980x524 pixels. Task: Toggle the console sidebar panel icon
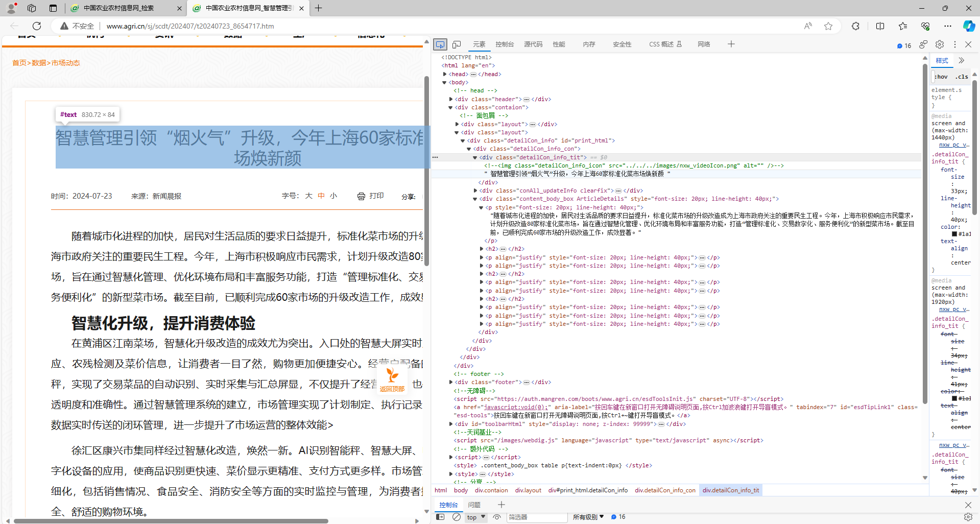click(440, 517)
